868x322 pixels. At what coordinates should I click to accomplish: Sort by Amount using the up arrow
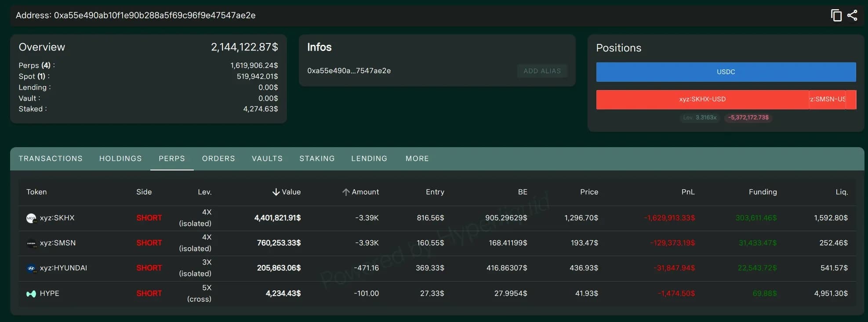click(x=346, y=192)
